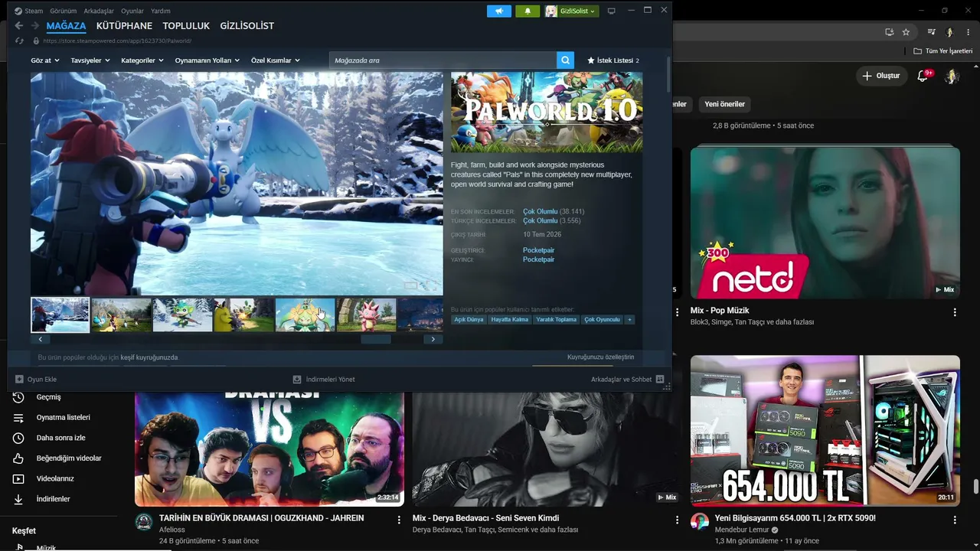Open options for Mix - Pop Müzik

(x=955, y=312)
